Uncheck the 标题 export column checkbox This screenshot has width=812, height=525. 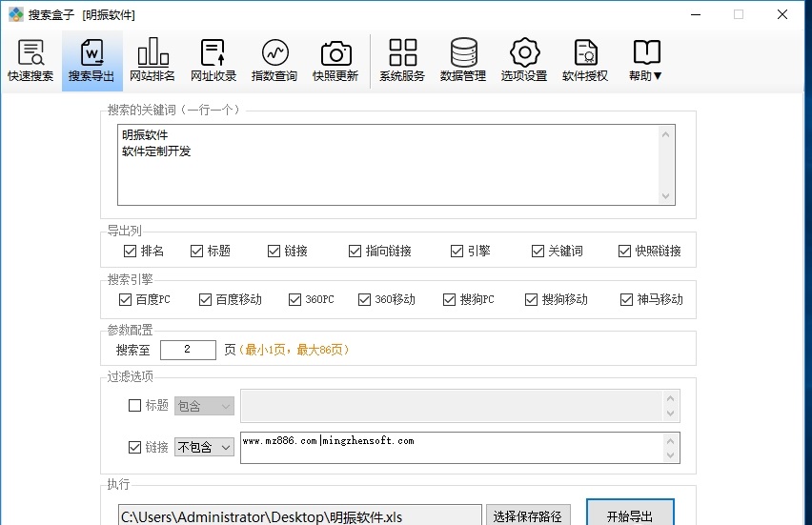coord(196,252)
